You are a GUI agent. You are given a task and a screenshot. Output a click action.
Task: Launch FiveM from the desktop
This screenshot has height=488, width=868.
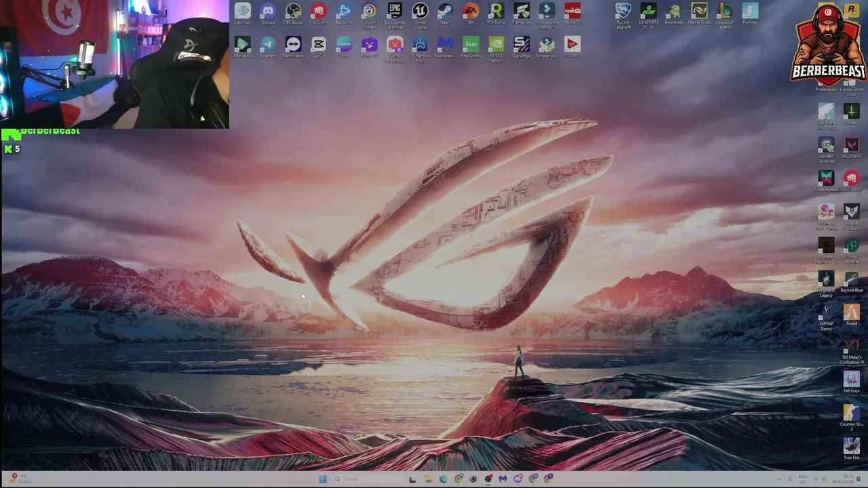point(851,315)
